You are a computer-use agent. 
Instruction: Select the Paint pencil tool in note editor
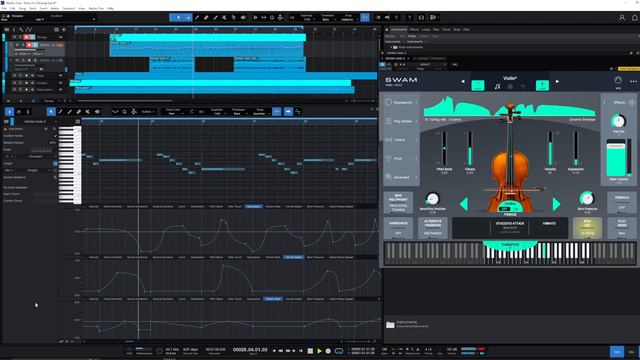click(60, 111)
